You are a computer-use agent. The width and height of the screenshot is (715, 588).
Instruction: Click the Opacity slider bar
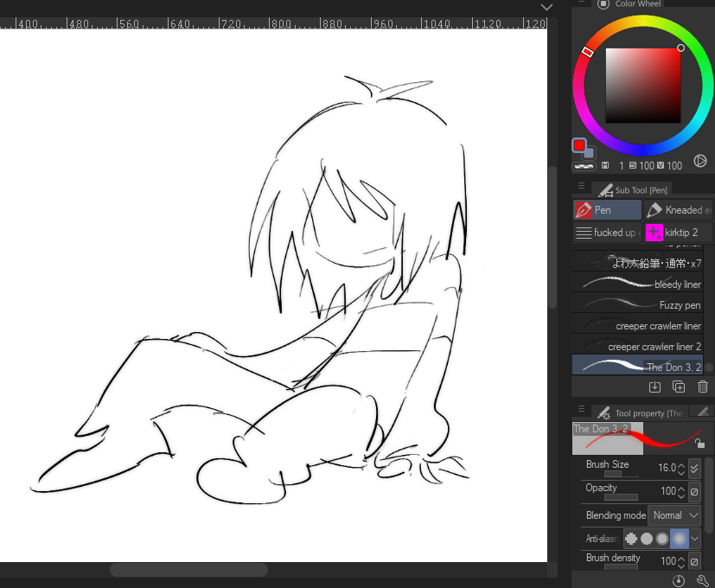tap(621, 497)
